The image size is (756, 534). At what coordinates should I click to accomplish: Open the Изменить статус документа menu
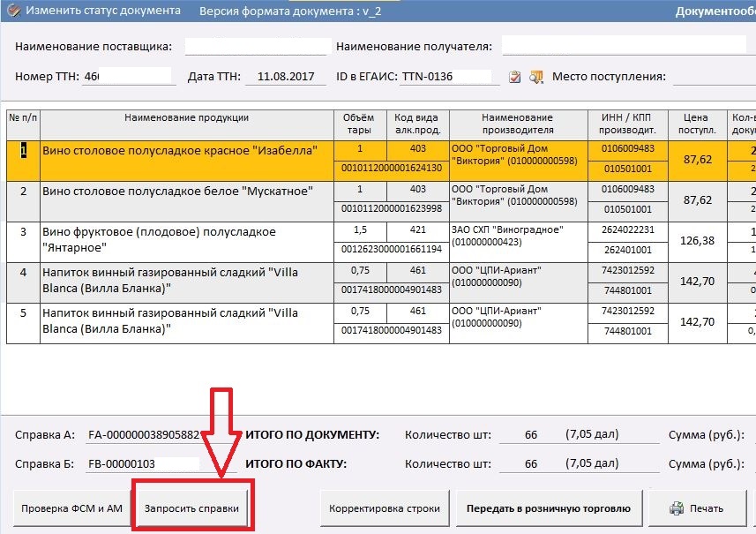94,11
